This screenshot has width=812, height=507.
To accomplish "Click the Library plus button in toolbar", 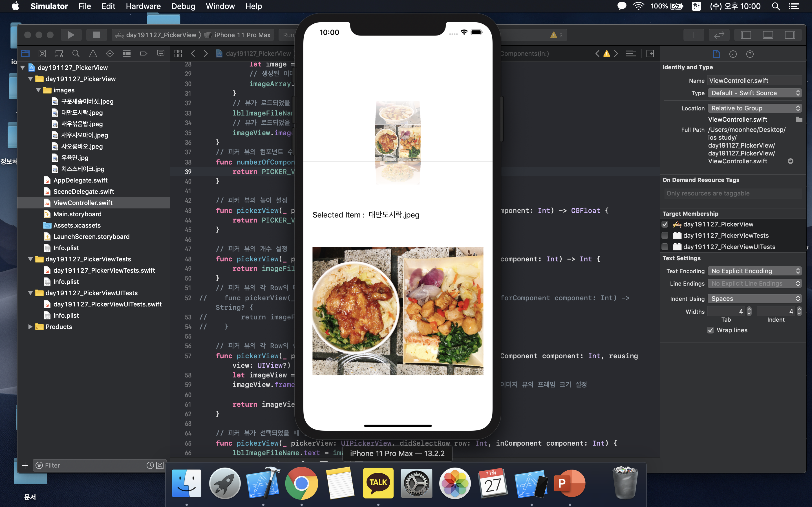I will pos(694,35).
